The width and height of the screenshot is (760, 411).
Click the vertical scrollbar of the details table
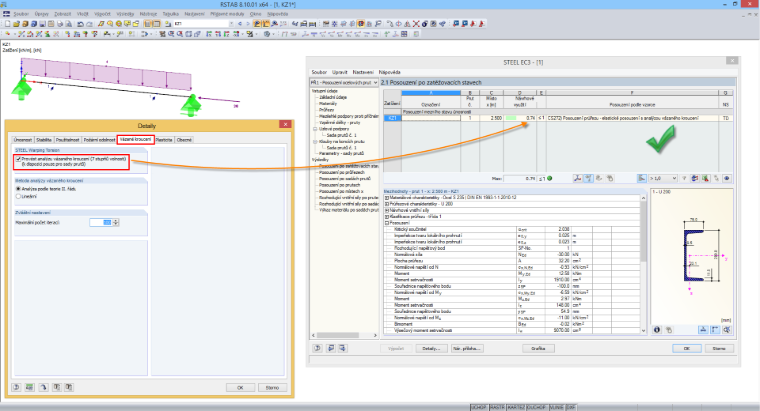(643, 264)
